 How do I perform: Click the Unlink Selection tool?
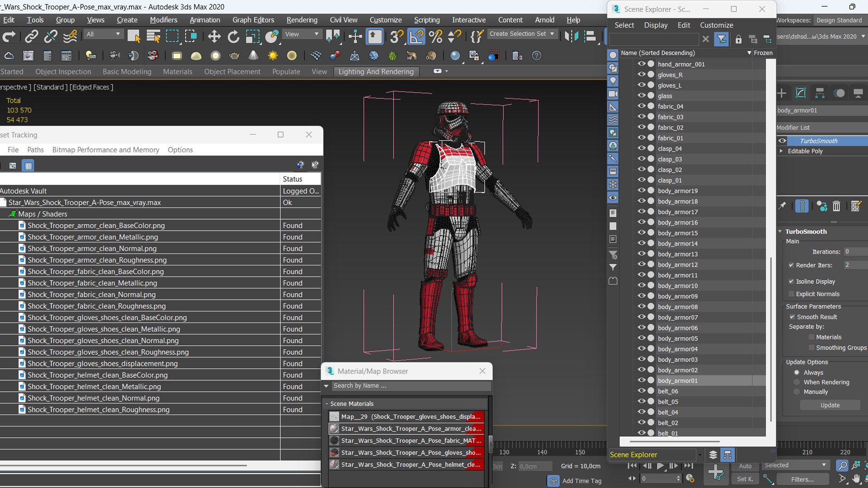(x=51, y=37)
